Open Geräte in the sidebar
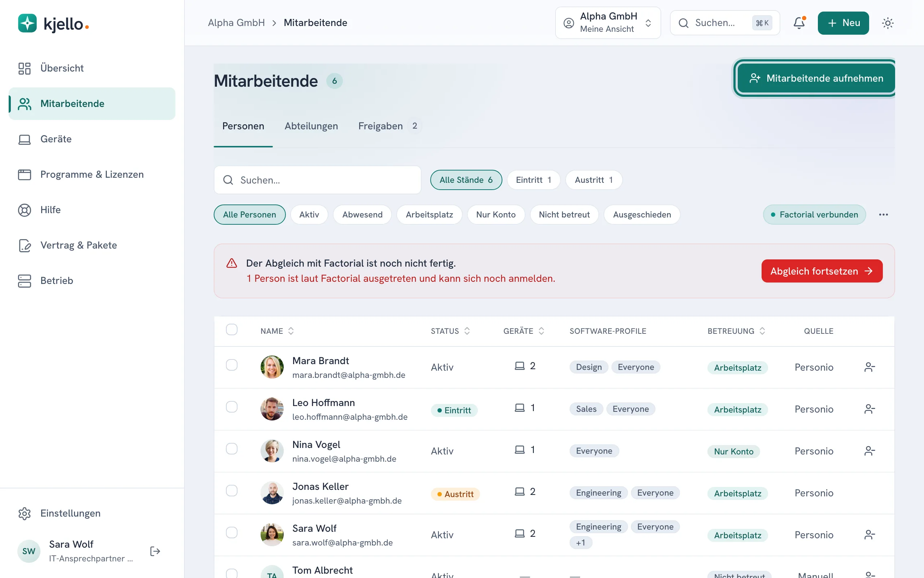 92,139
